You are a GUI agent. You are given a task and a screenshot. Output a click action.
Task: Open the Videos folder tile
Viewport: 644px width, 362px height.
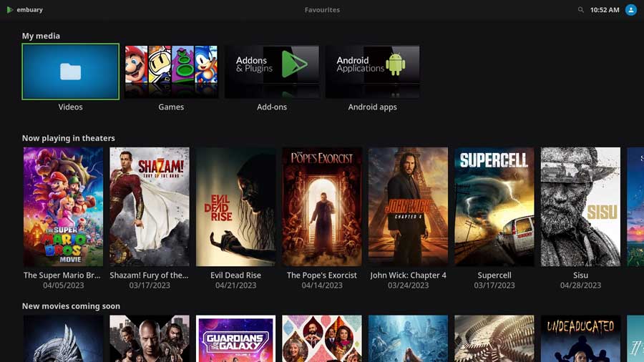(x=71, y=72)
